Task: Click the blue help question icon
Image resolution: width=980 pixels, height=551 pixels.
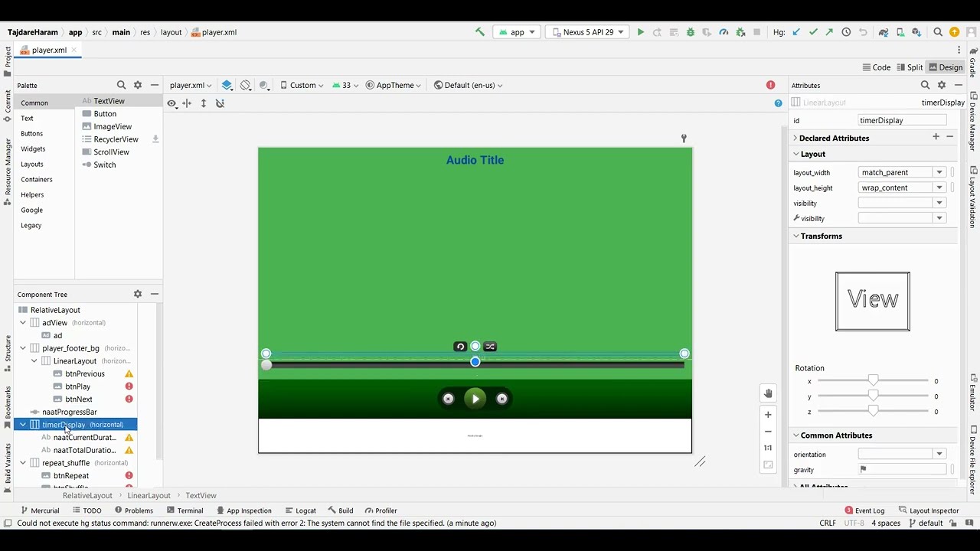Action: 779,103
